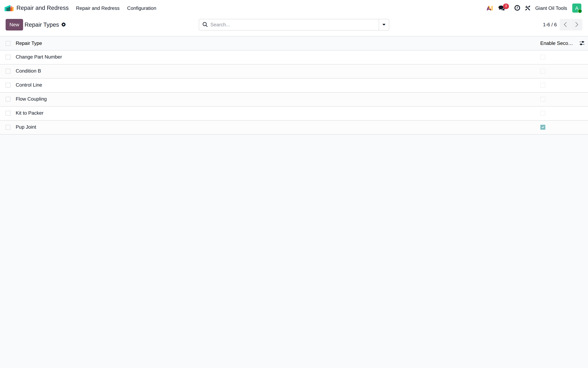588x368 pixels.
Task: Select the Change Part Number row checkbox
Action: click(8, 57)
